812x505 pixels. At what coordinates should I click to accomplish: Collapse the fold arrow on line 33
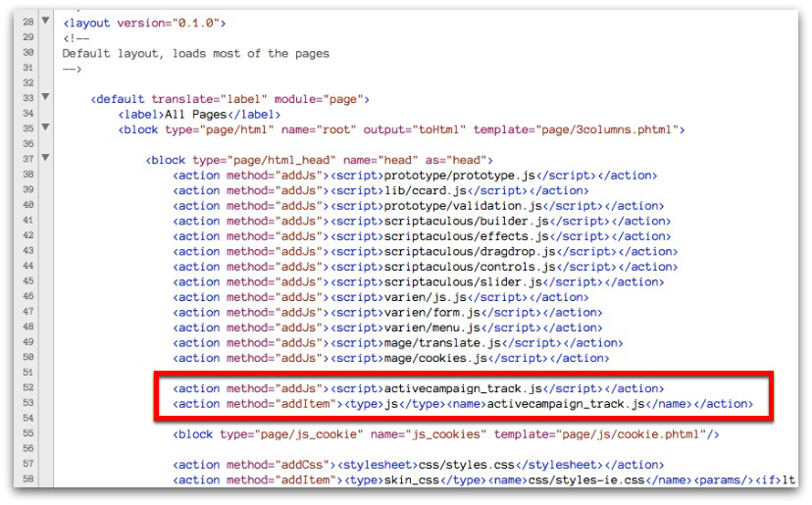[45, 97]
